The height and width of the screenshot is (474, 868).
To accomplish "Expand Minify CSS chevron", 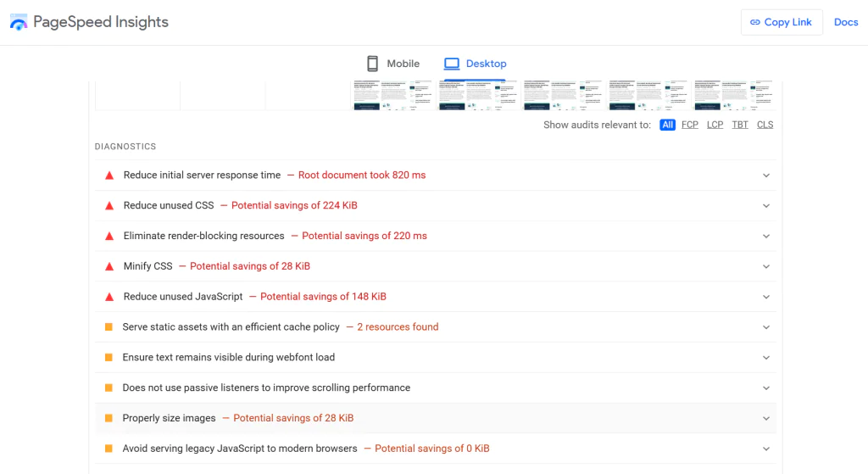I will click(766, 267).
